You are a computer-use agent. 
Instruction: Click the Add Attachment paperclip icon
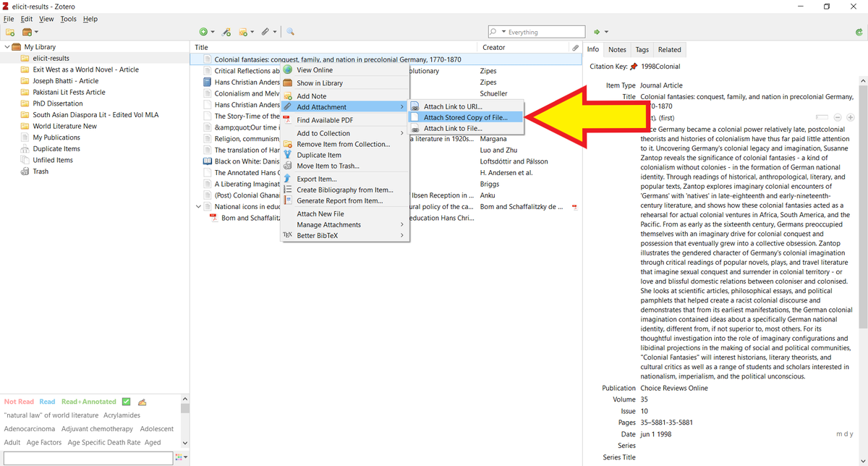(x=266, y=32)
